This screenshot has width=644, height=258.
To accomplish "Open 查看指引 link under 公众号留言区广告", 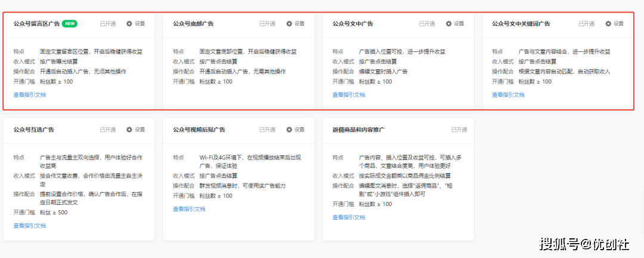I will 23,94.
